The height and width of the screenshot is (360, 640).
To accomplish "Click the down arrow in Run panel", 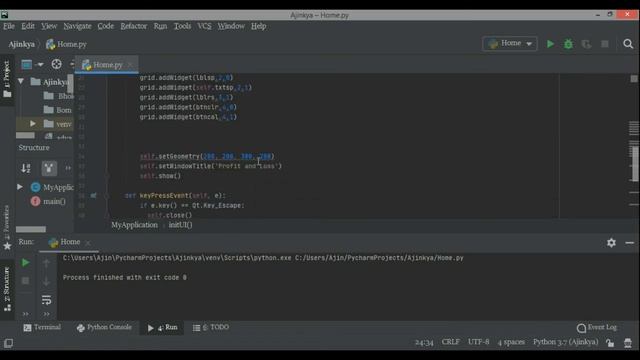I will click(46, 281).
